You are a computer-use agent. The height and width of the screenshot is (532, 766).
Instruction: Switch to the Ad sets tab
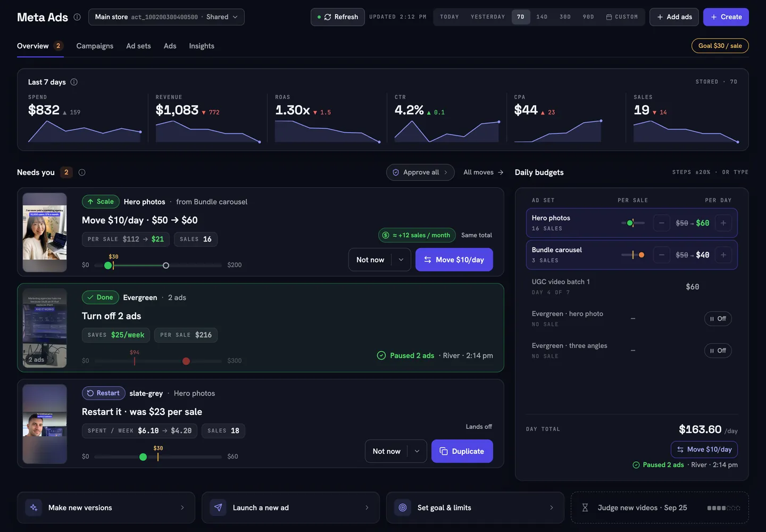point(138,46)
